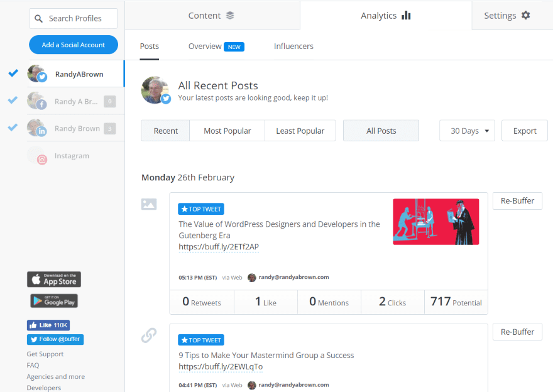This screenshot has width=553, height=392.
Task: Open the Google Play download badge
Action: coord(54,301)
